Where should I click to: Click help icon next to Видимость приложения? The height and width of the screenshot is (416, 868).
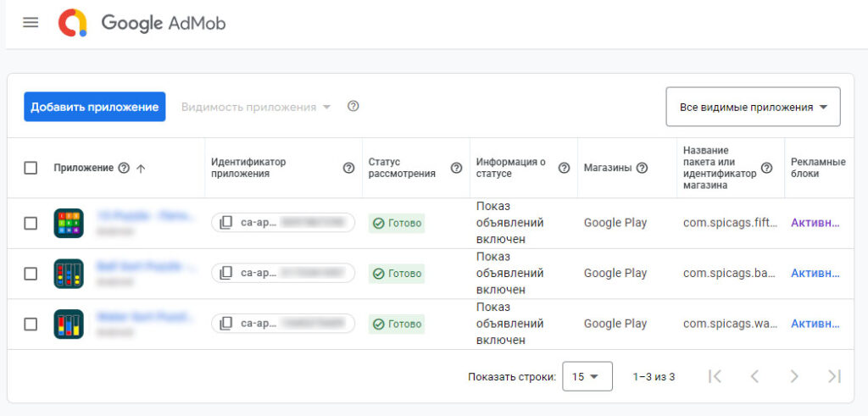353,107
